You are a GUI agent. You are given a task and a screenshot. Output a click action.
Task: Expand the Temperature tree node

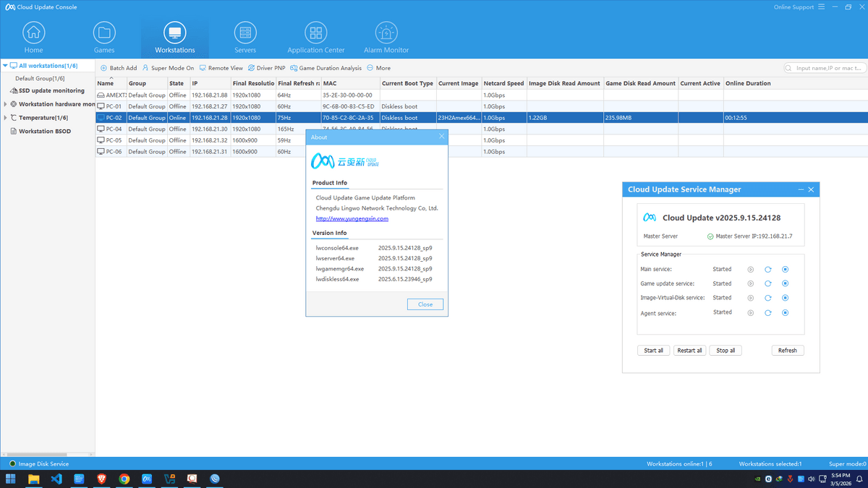(5, 118)
